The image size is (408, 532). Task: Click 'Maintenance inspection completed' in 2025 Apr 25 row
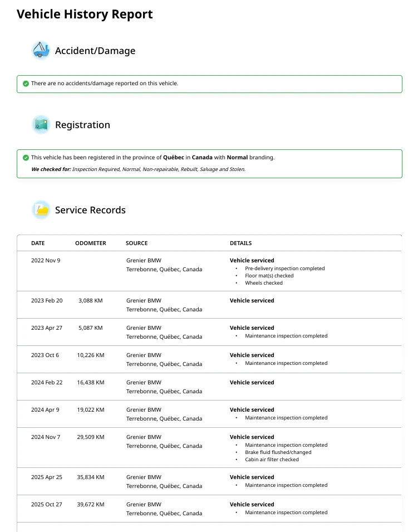tap(286, 485)
